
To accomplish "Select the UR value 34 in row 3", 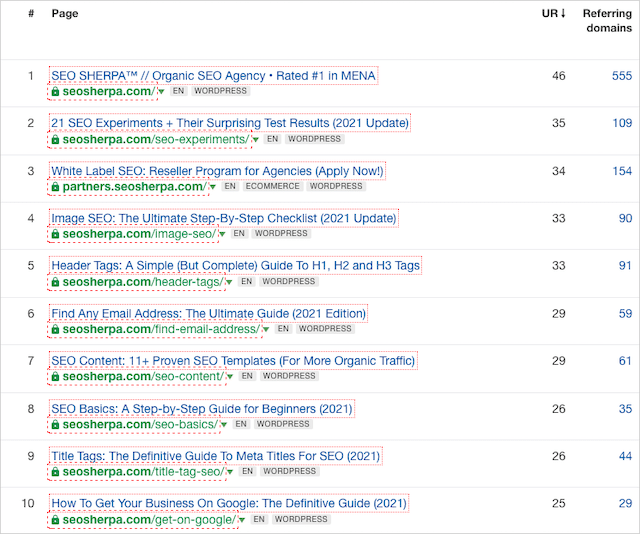I will point(559,171).
